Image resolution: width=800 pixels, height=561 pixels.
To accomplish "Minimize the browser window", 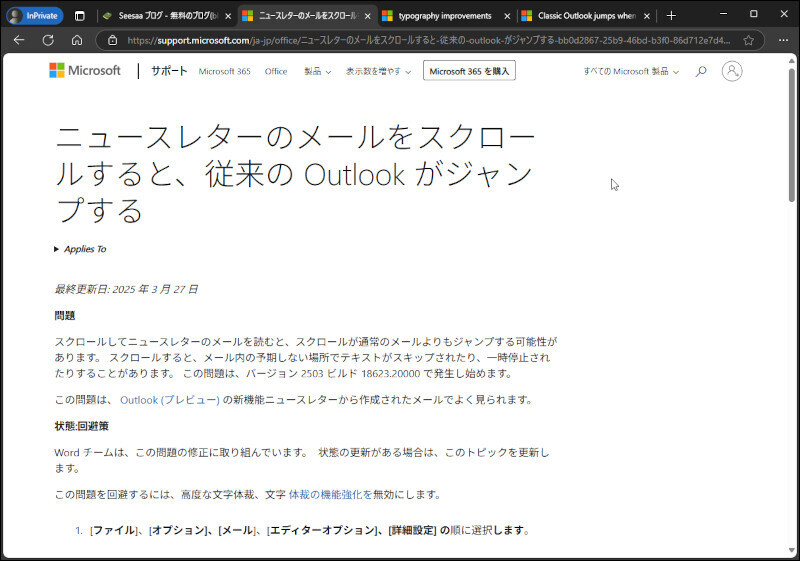I will pyautogui.click(x=723, y=14).
